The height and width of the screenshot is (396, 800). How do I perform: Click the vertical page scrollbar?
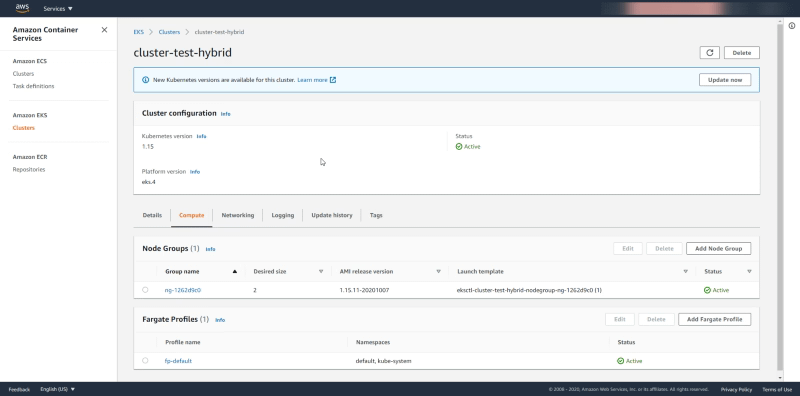point(779,196)
